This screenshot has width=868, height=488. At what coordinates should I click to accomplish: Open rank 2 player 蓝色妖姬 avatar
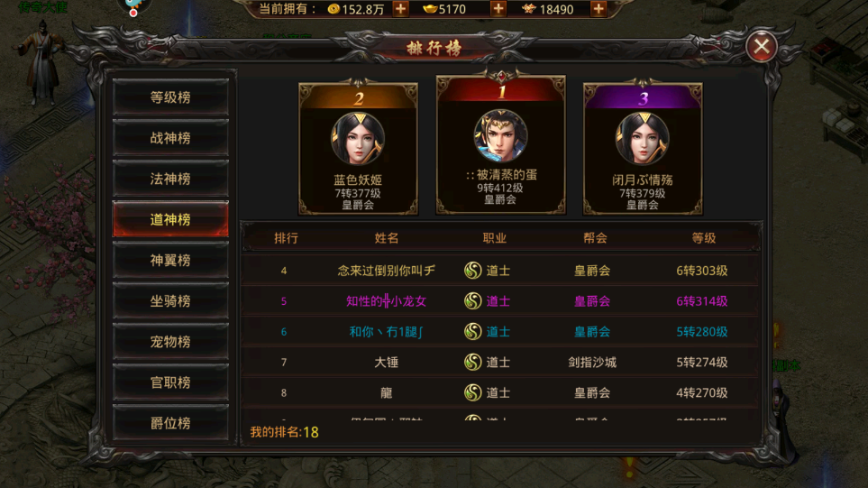(358, 139)
